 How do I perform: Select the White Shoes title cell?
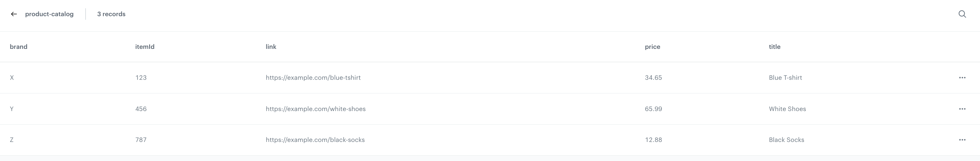(787, 109)
